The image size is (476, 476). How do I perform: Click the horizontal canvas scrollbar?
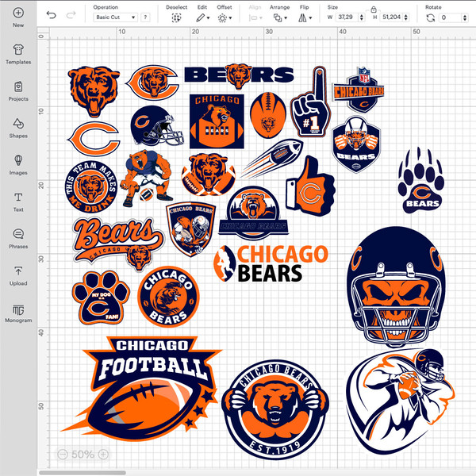(x=83, y=473)
